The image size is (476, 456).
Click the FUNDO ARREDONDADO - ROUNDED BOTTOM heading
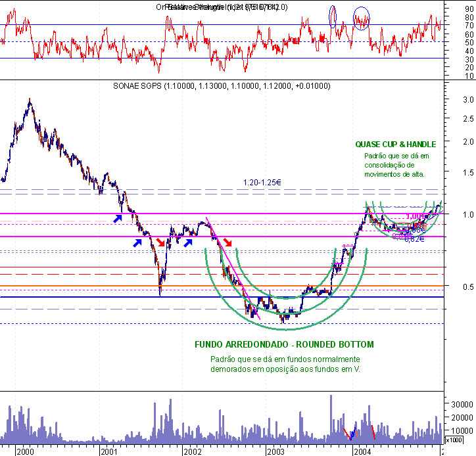[284, 344]
